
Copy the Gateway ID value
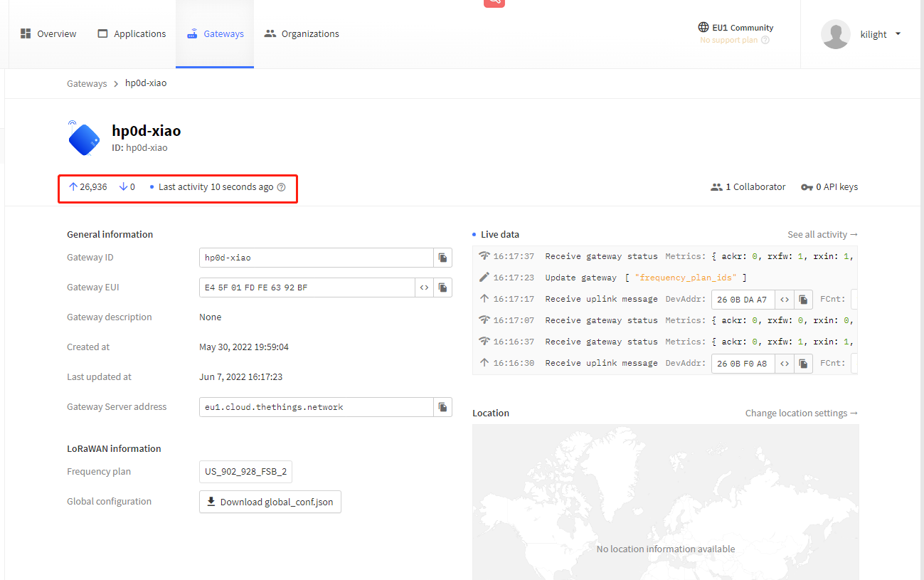click(442, 258)
